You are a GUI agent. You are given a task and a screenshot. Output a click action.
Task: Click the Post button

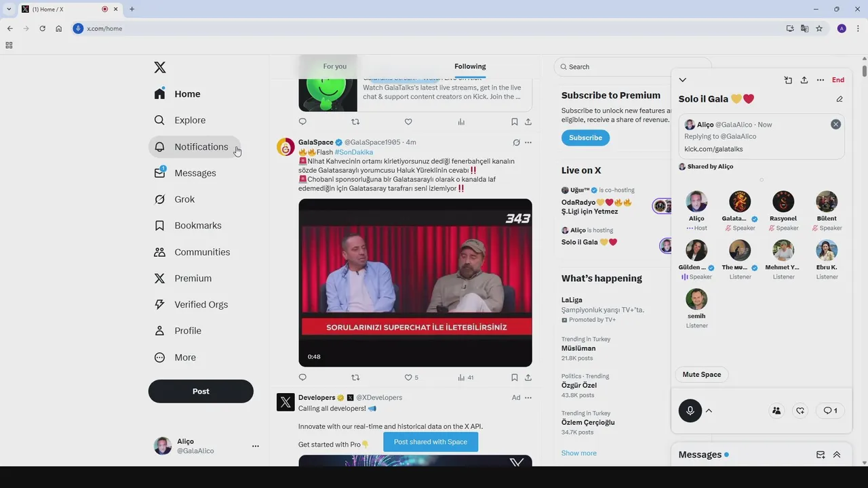point(201,391)
